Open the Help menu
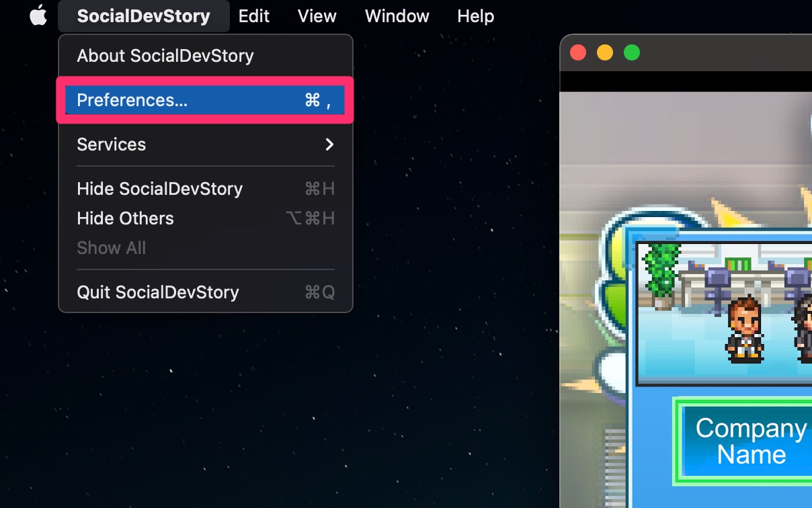Viewport: 812px width, 508px height. 476,16
